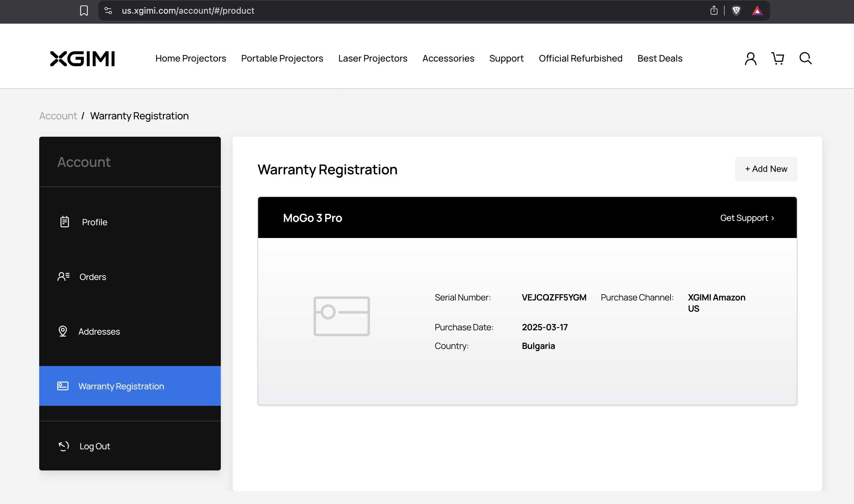
Task: Click purchase channel XGIMI Amazon US
Action: (716, 303)
